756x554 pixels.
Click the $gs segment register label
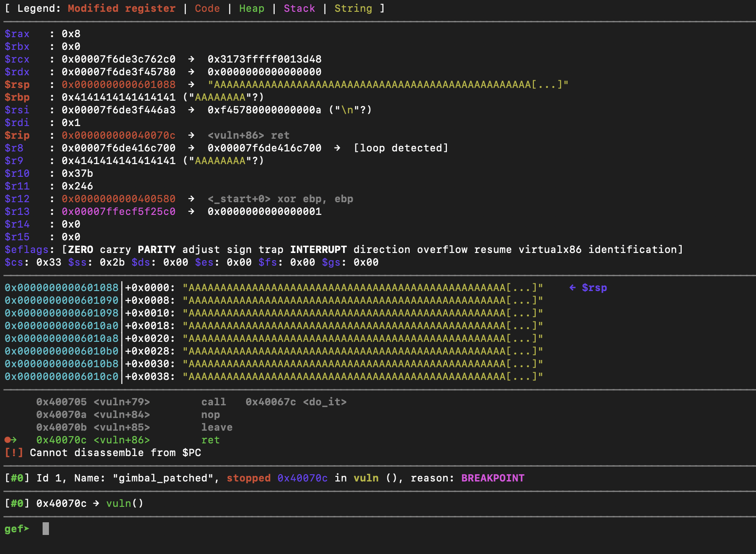pyautogui.click(x=331, y=262)
